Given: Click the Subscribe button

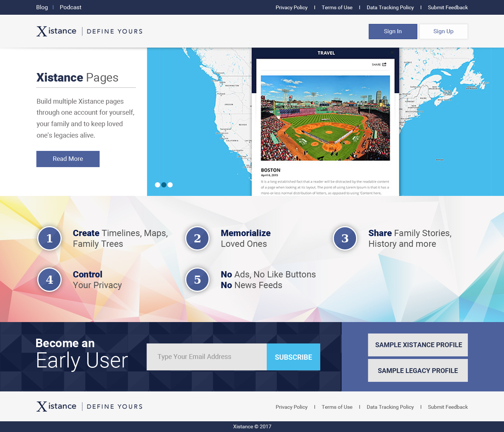Looking at the screenshot, I should click(x=293, y=357).
